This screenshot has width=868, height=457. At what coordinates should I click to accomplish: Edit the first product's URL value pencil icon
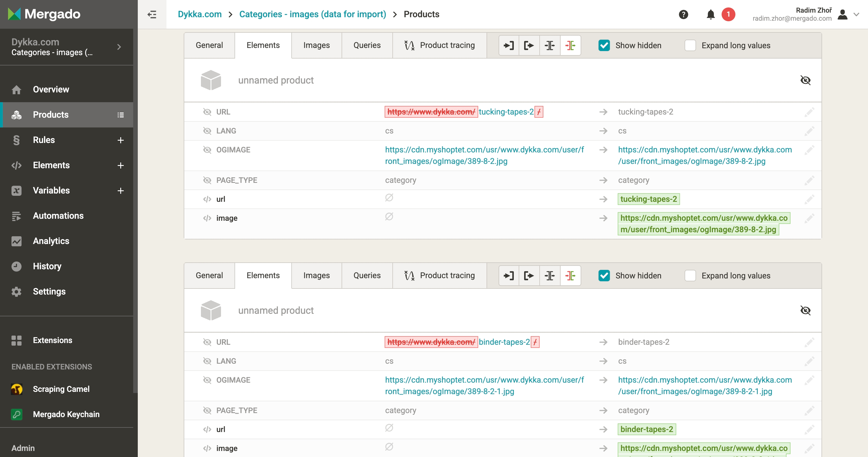click(x=809, y=112)
